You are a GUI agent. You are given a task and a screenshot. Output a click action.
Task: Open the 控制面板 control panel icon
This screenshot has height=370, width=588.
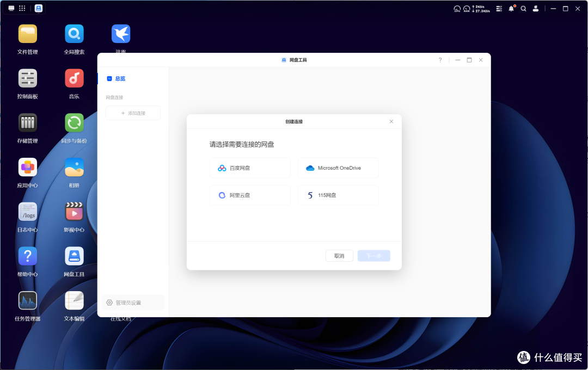(x=27, y=78)
